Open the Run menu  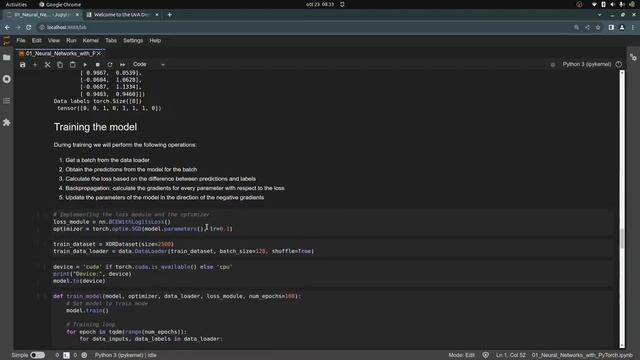point(71,40)
